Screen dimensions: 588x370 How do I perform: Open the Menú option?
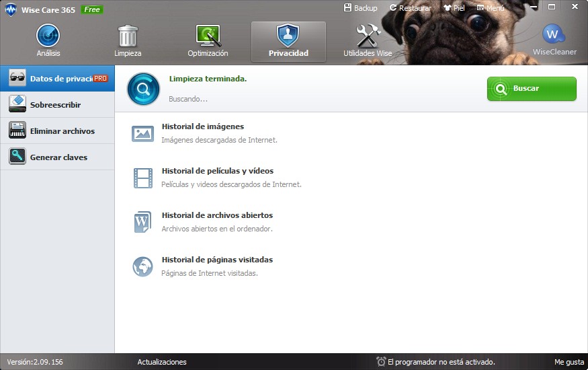click(491, 8)
